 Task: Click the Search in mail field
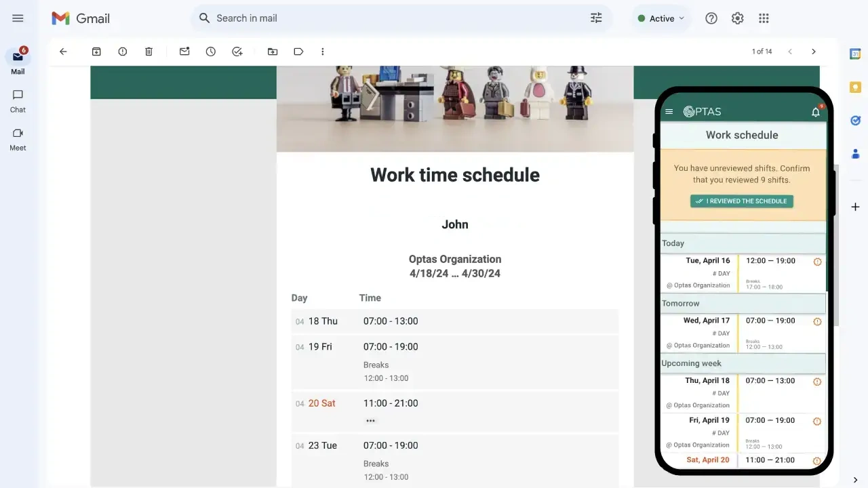(401, 18)
